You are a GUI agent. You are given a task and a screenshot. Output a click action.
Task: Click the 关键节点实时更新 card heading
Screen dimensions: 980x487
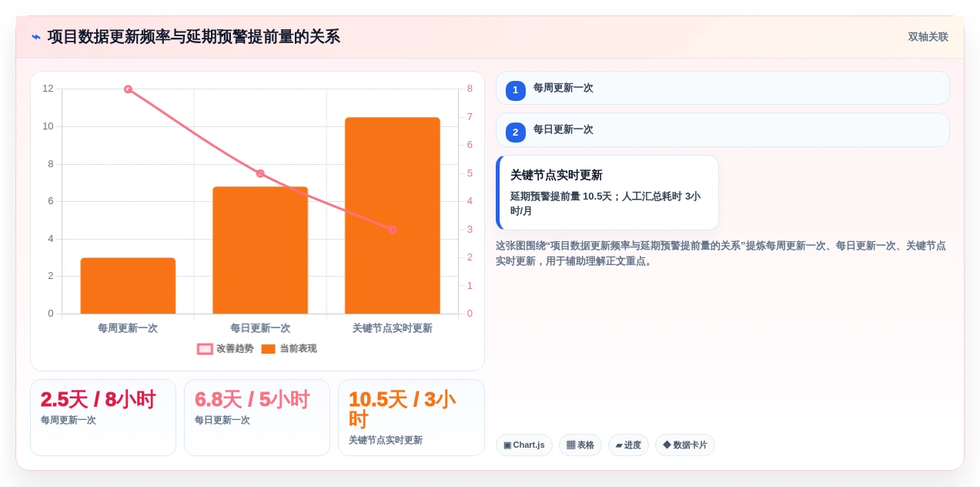coord(557,175)
